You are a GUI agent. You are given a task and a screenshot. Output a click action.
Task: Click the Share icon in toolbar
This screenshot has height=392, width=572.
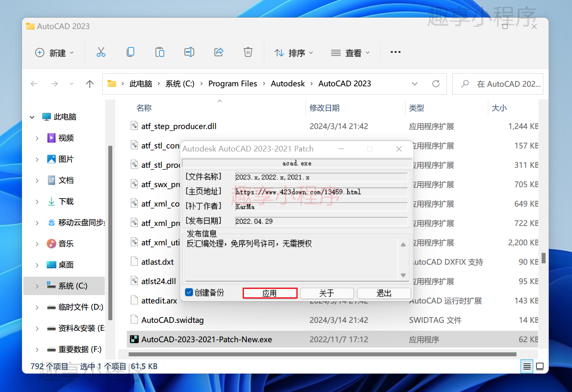[x=219, y=52]
